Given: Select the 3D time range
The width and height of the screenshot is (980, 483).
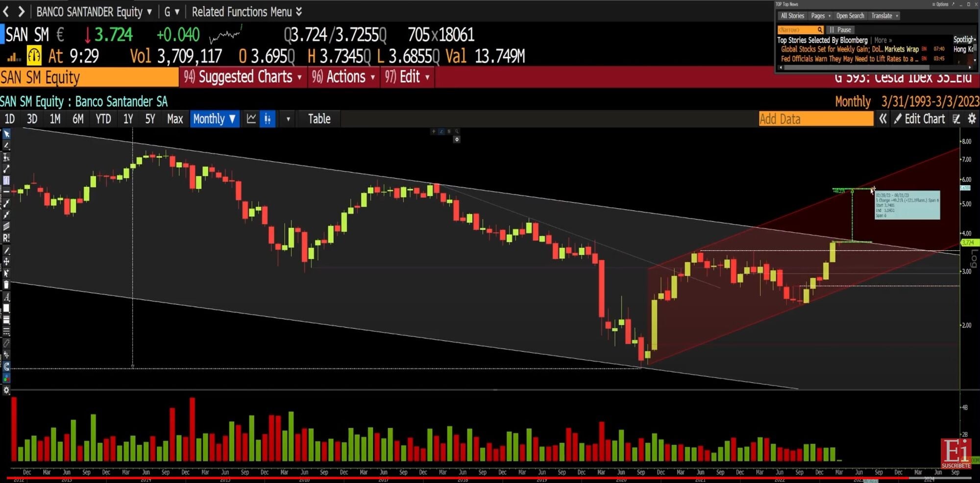Looking at the screenshot, I should pyautogui.click(x=32, y=119).
